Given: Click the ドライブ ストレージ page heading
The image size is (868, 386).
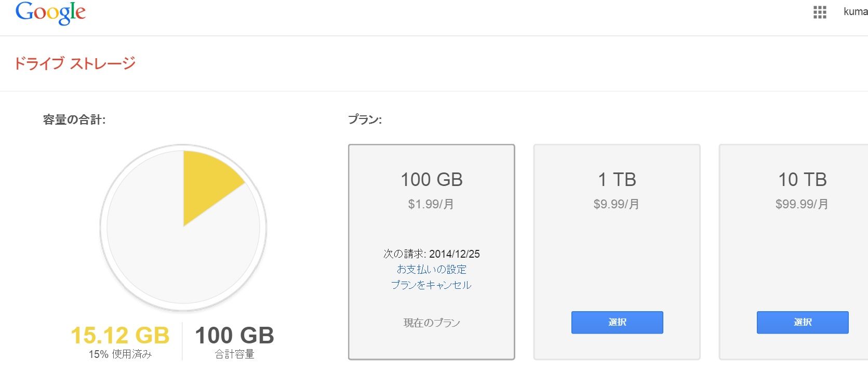Looking at the screenshot, I should (x=74, y=63).
